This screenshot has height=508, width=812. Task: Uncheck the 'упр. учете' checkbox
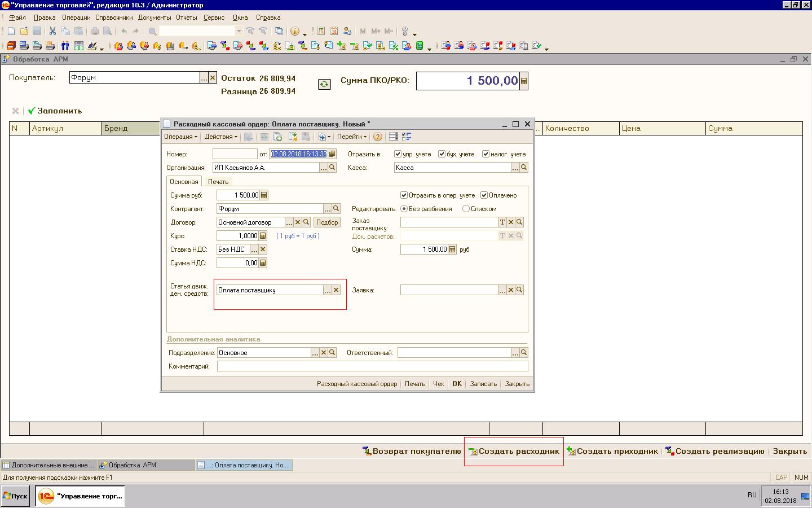(398, 154)
